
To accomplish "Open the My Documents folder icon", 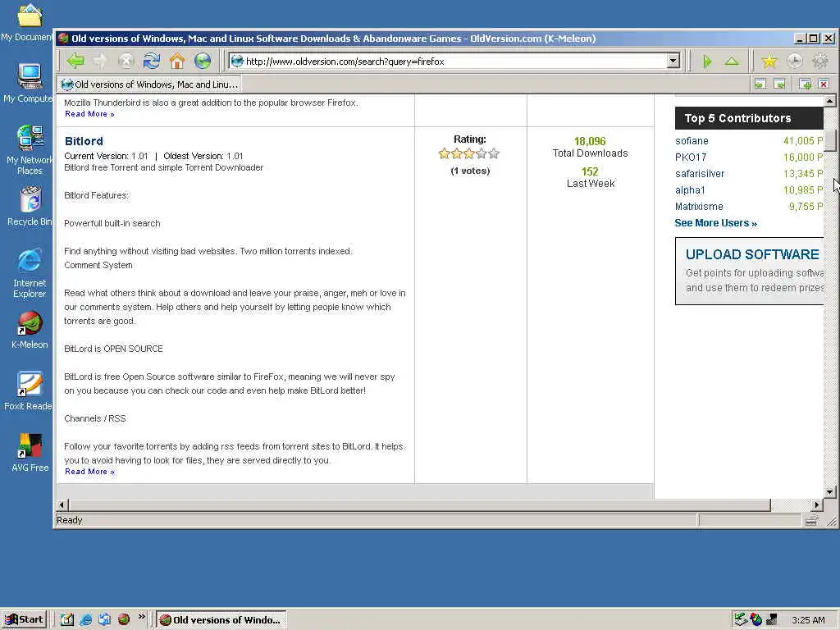I will coord(28,22).
